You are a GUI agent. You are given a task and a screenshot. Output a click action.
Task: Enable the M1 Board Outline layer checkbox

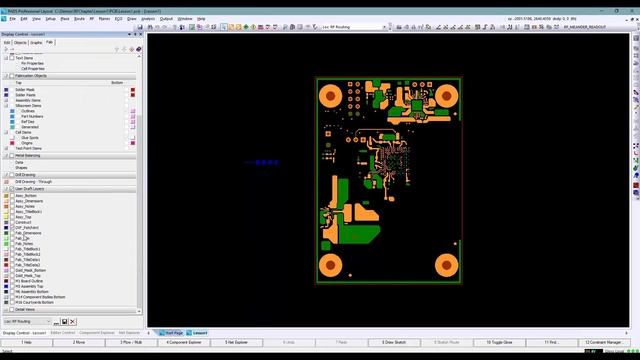[12, 281]
